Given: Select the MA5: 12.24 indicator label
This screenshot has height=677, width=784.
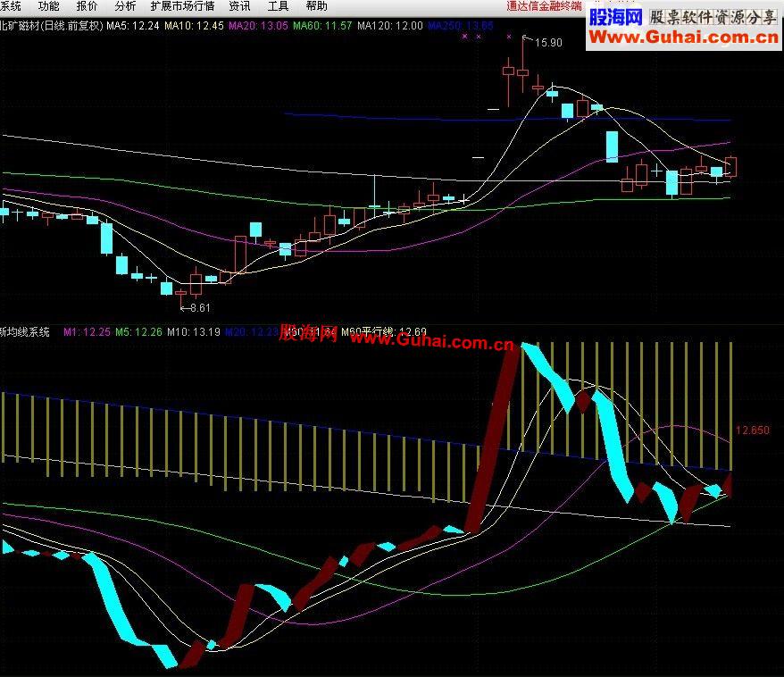Looking at the screenshot, I should [133, 26].
